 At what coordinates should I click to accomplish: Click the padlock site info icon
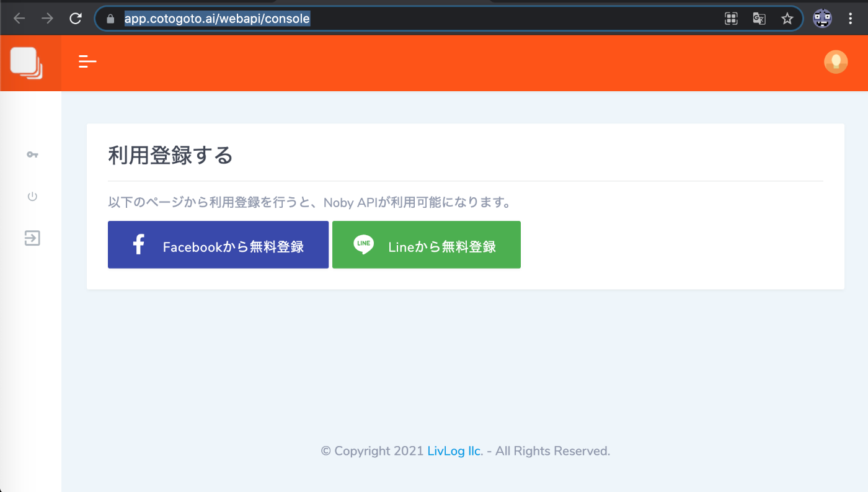pos(111,19)
